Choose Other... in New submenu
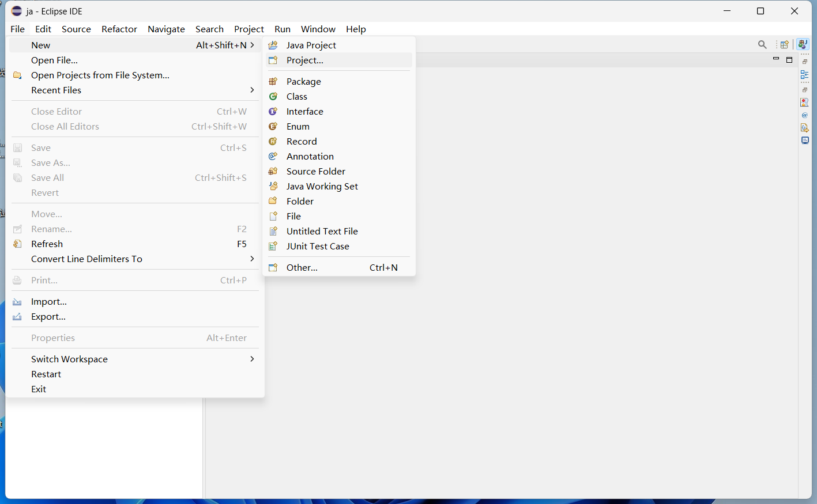Viewport: 817px width, 504px height. 339,267
